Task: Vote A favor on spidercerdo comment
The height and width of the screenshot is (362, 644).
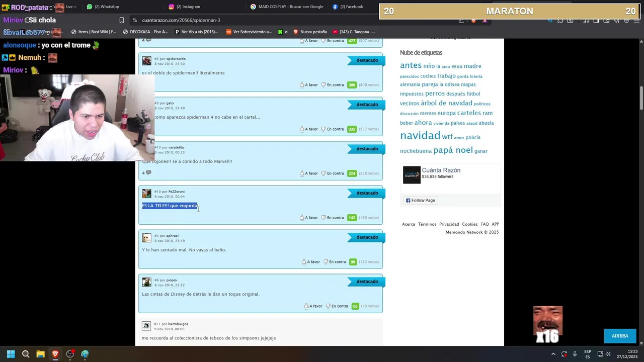Action: coord(309,85)
